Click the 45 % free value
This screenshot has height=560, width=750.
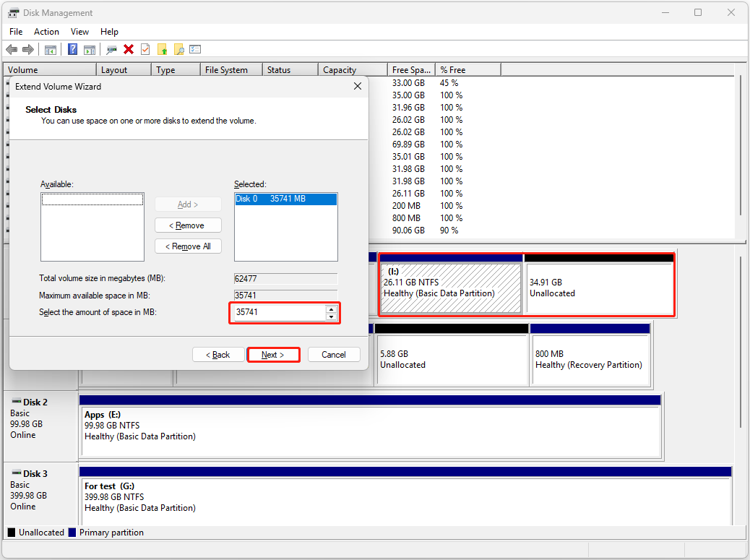[449, 83]
